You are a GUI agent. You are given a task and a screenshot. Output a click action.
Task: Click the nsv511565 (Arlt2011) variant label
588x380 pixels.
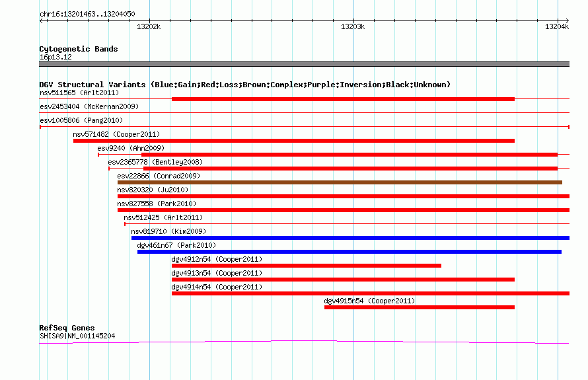(79, 93)
